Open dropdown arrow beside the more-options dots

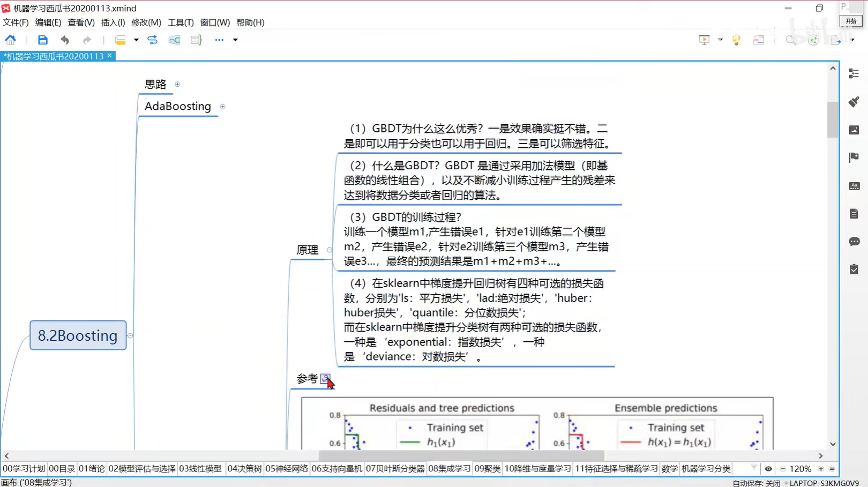click(235, 40)
